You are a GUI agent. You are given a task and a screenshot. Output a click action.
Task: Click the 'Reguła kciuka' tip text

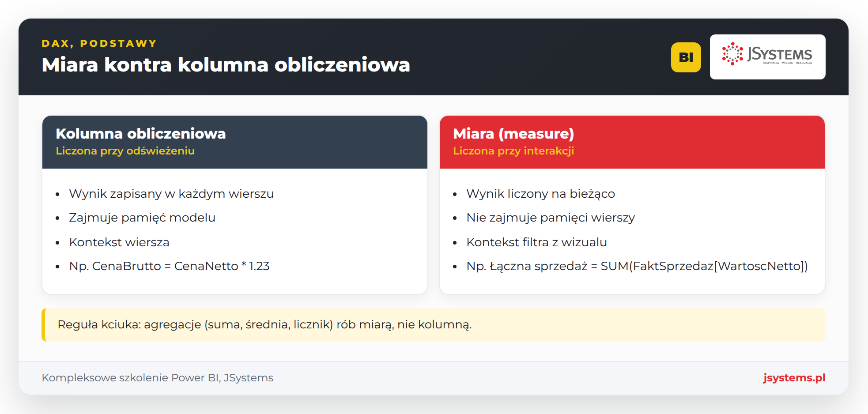tap(264, 325)
